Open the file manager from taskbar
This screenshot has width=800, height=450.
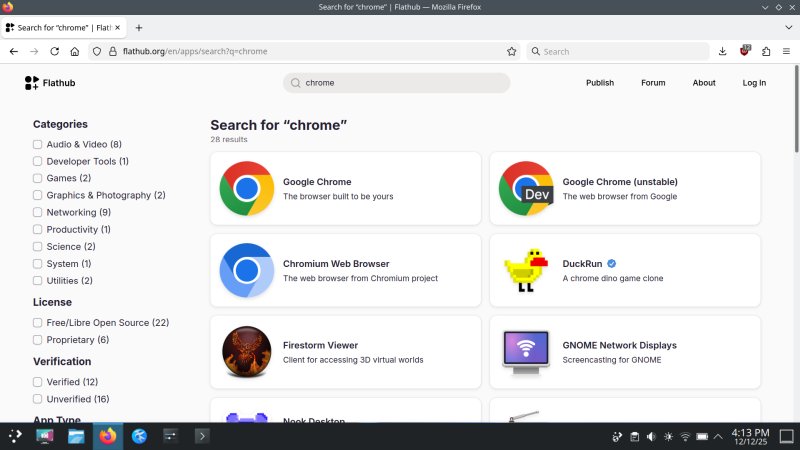tap(76, 436)
